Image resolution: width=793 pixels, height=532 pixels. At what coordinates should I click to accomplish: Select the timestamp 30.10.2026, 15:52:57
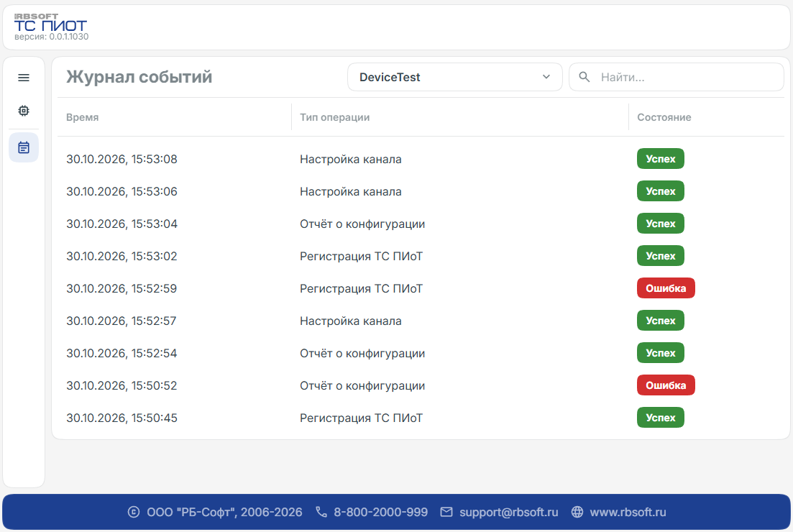[x=122, y=321]
